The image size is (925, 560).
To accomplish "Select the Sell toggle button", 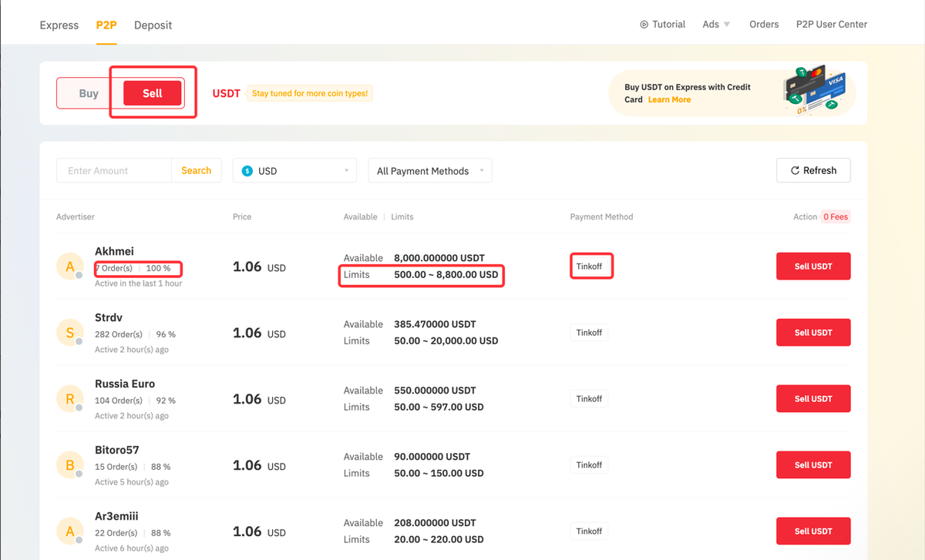I will 153,93.
